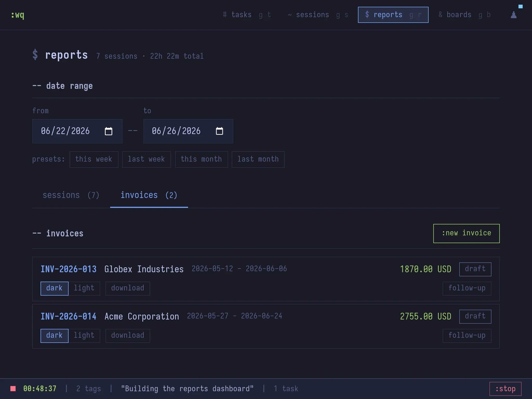Click draft status on INV-2026-014

tap(475, 316)
